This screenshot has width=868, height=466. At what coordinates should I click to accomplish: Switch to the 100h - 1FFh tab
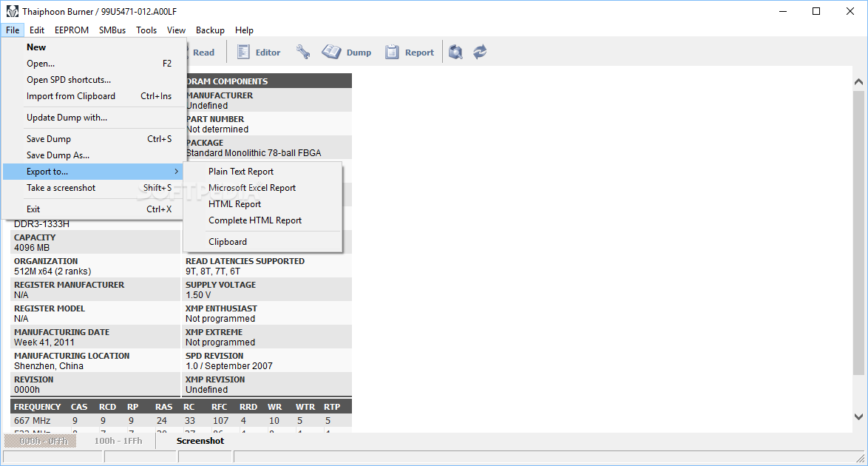(118, 441)
